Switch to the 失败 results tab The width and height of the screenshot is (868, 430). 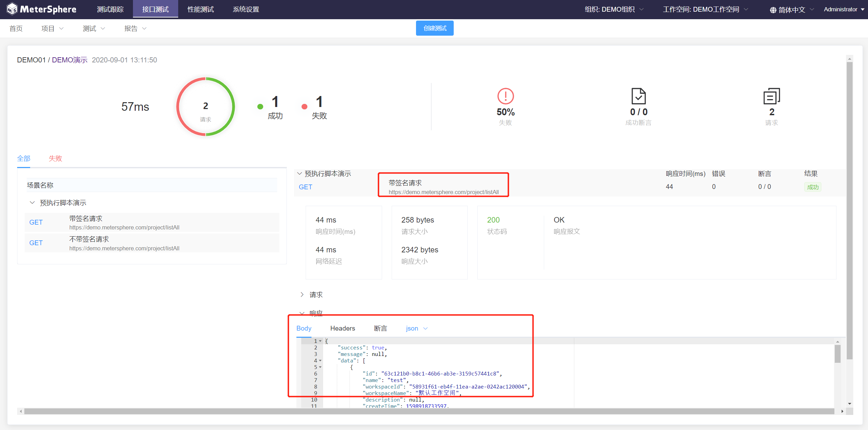click(x=55, y=158)
